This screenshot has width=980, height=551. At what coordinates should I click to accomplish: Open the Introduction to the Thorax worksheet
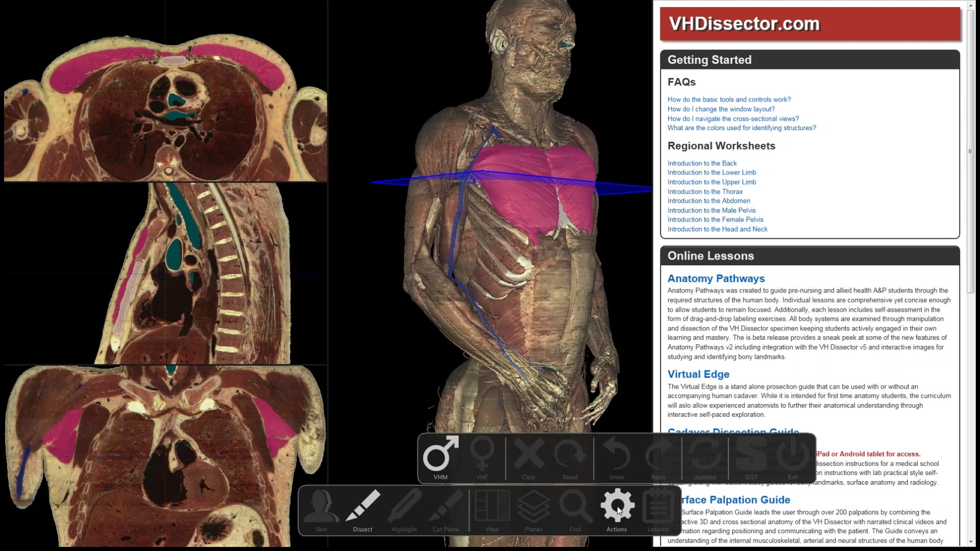coord(705,191)
